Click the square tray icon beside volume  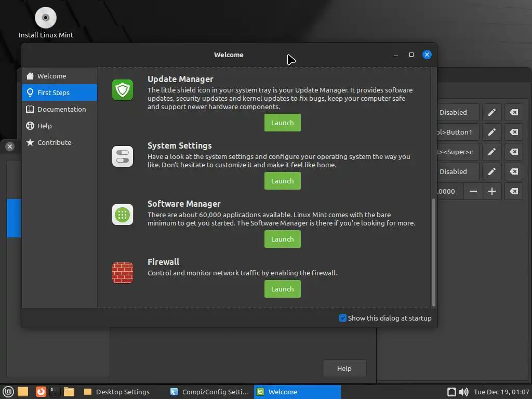tap(451, 392)
